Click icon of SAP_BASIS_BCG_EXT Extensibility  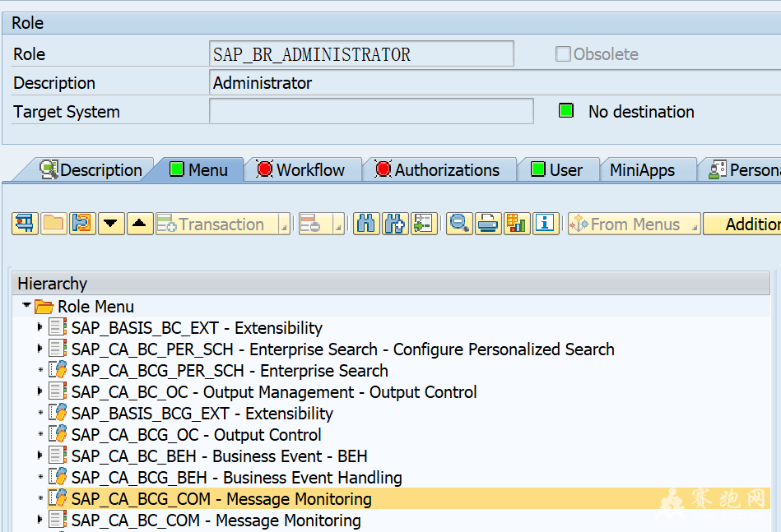tap(58, 413)
